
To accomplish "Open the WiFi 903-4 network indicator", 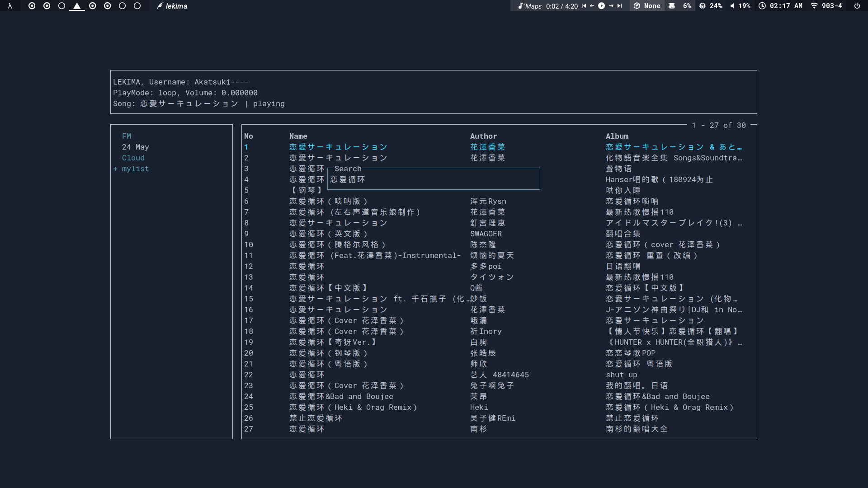I will coord(826,6).
